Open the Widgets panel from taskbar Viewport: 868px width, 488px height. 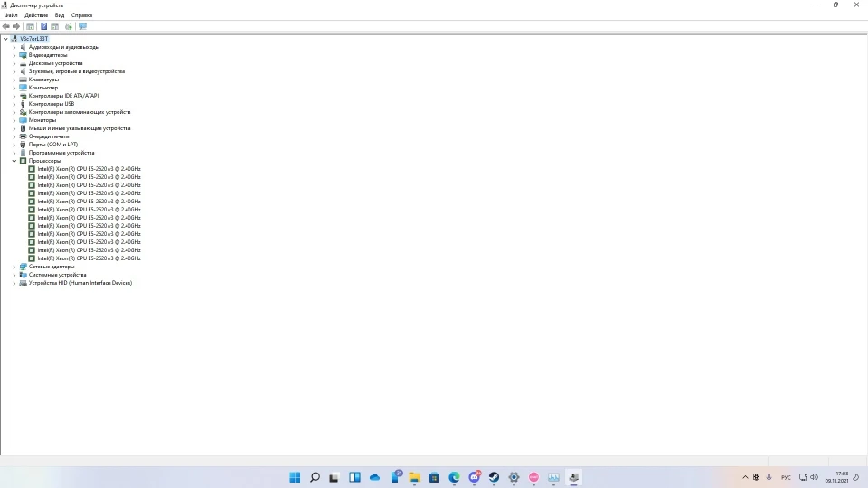coord(354,477)
